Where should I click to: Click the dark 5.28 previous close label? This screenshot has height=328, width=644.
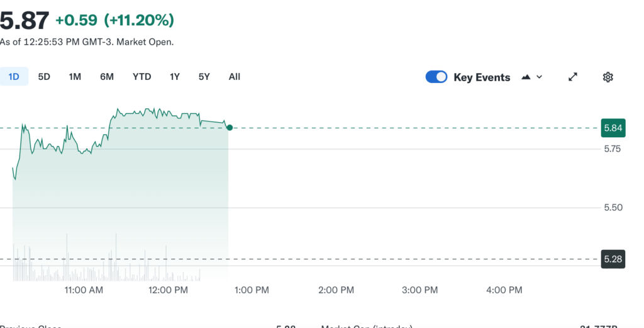613,259
